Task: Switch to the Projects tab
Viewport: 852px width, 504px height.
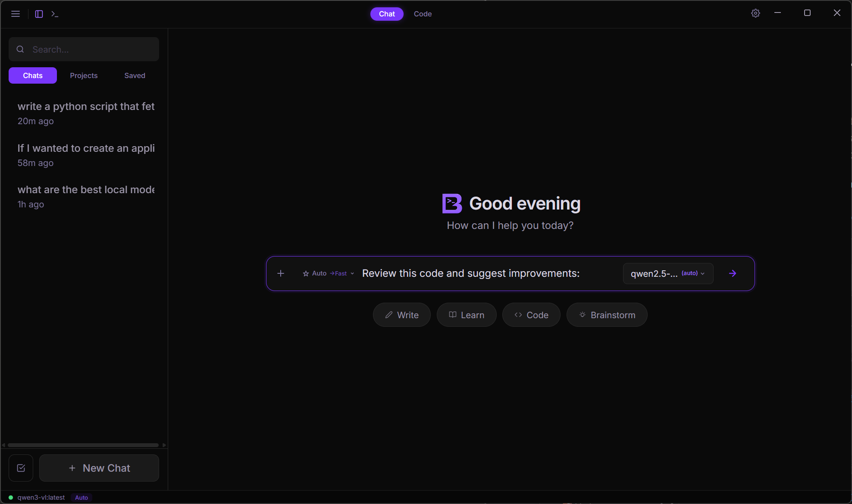Action: pos(84,75)
